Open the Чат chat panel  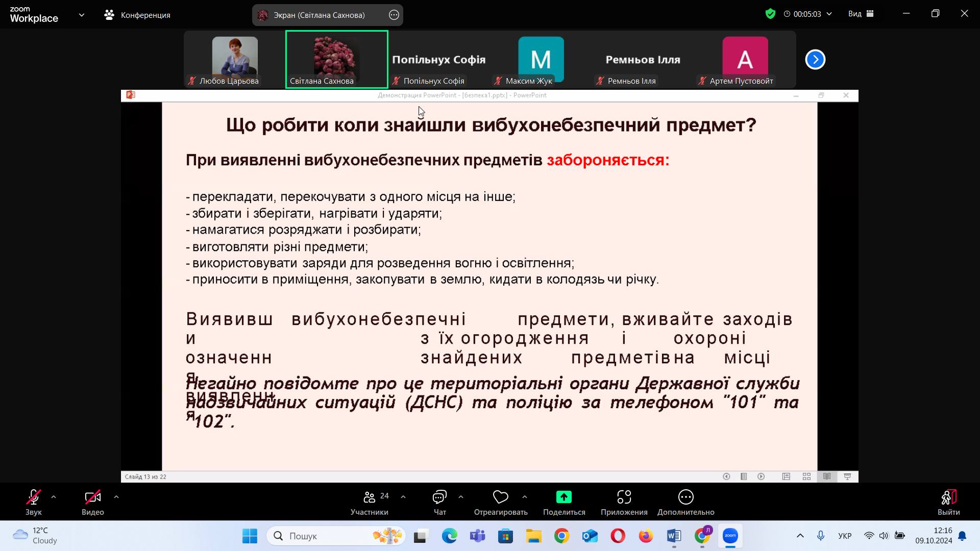tap(439, 502)
